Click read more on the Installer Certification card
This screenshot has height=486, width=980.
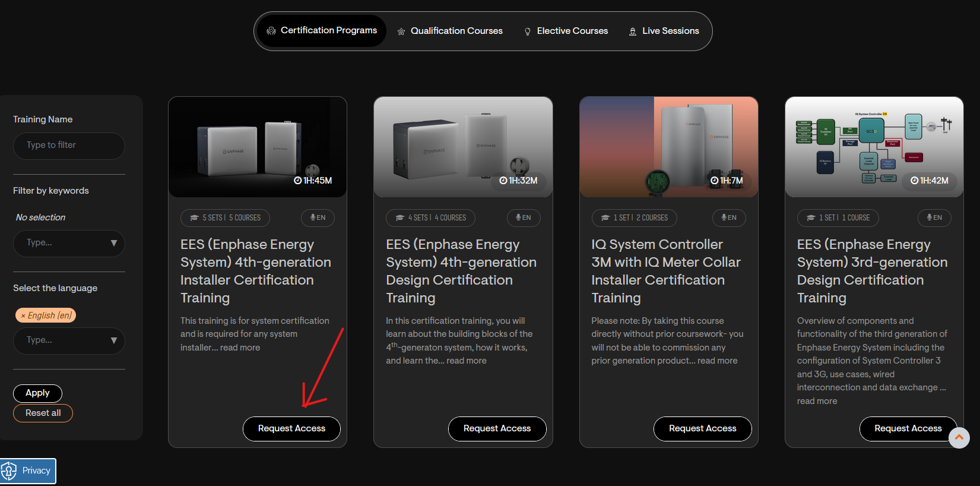point(240,348)
